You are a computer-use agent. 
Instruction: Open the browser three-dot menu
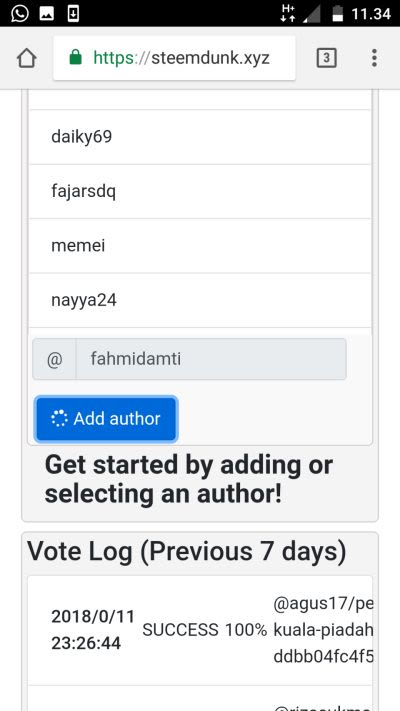374,58
